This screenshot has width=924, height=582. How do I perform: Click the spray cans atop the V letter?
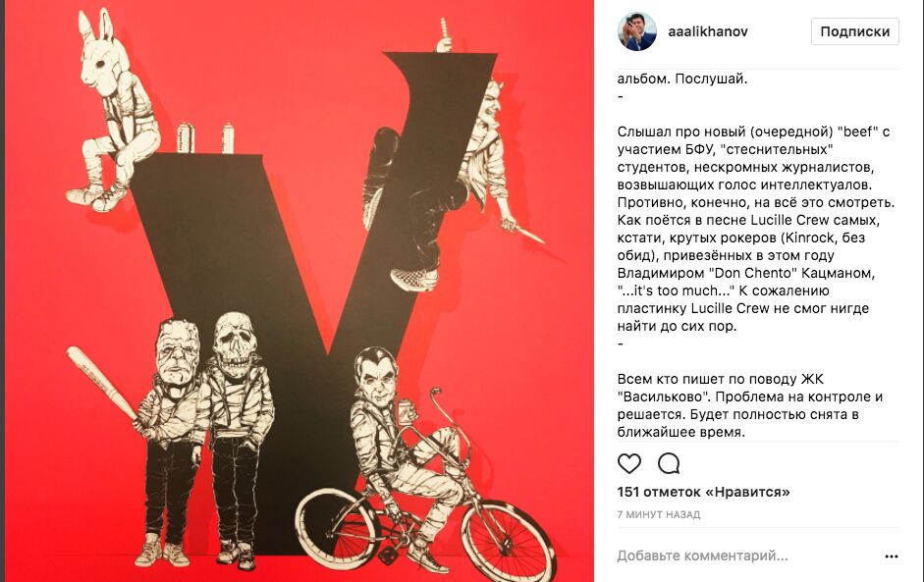pyautogui.click(x=204, y=137)
